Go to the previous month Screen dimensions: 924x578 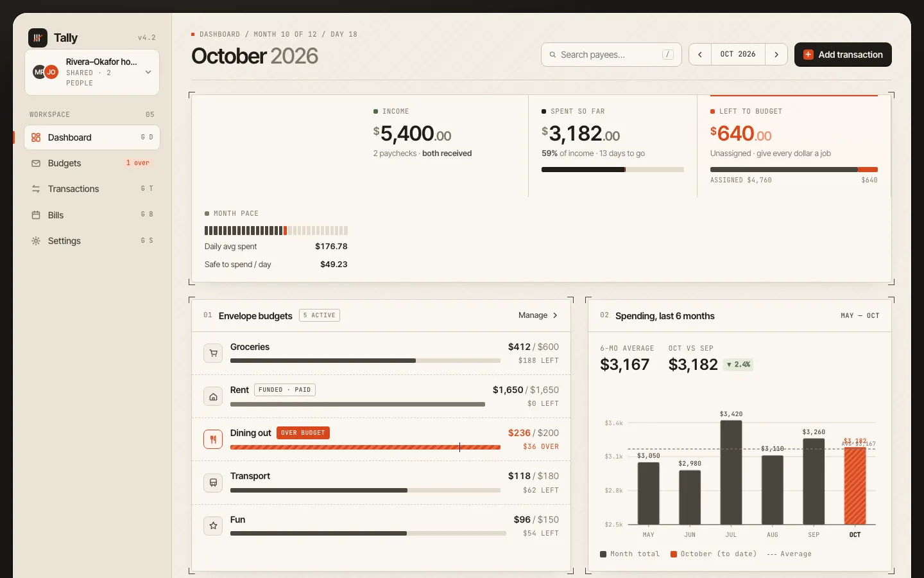(700, 55)
